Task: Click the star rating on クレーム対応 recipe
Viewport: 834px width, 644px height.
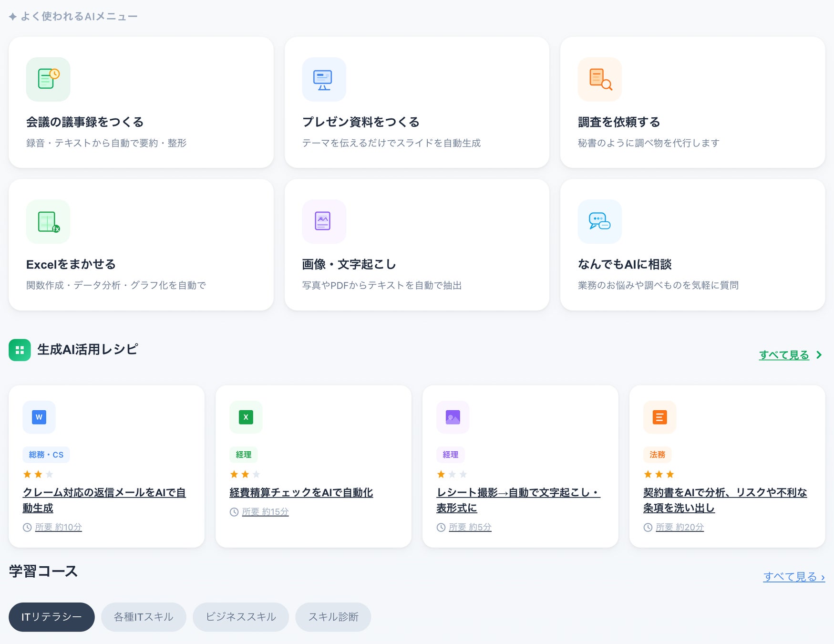Action: pyautogui.click(x=38, y=474)
